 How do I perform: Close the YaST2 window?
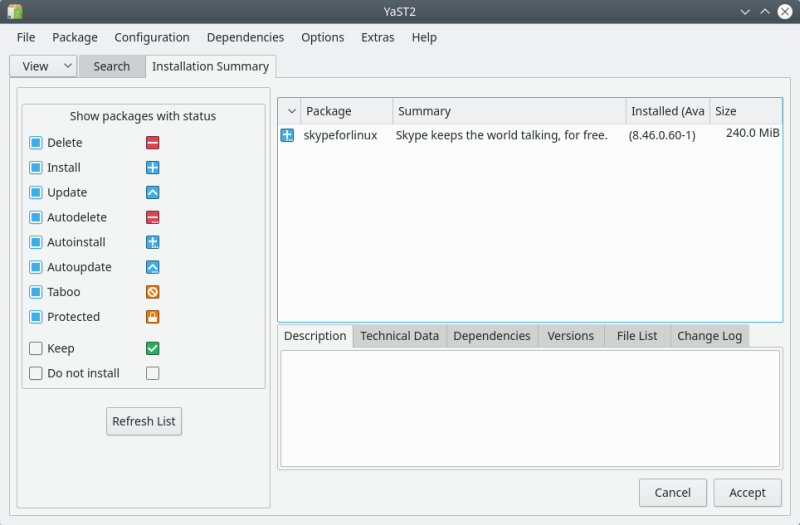(785, 11)
